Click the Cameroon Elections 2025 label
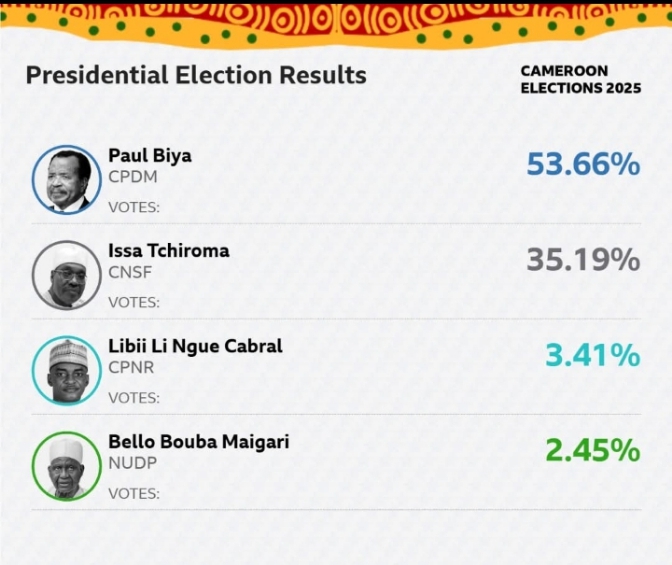 click(x=580, y=79)
